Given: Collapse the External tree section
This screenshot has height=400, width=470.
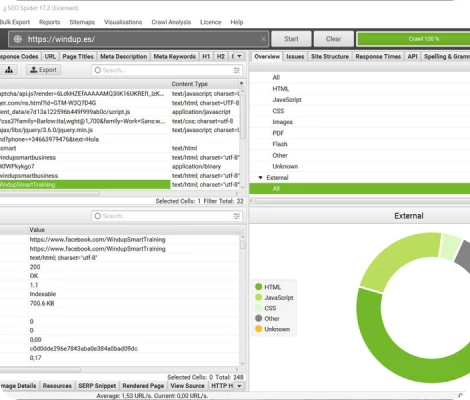Looking at the screenshot, I should point(260,178).
